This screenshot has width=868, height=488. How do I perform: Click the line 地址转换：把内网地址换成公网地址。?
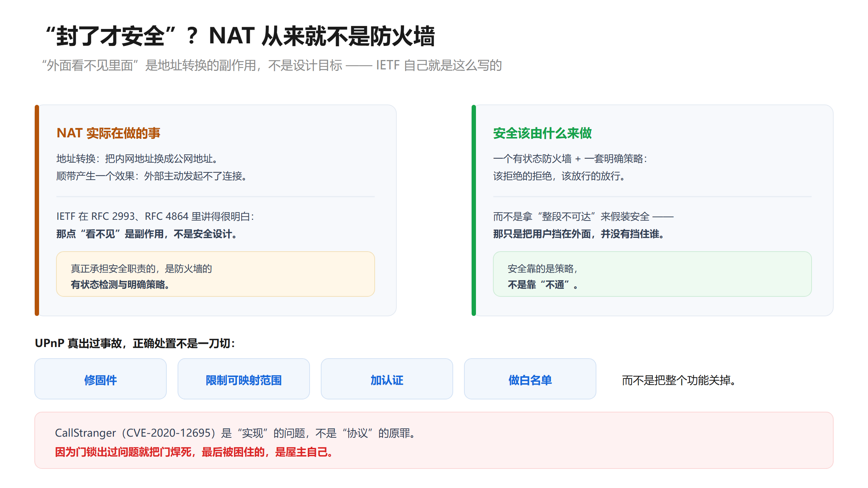[x=137, y=159]
